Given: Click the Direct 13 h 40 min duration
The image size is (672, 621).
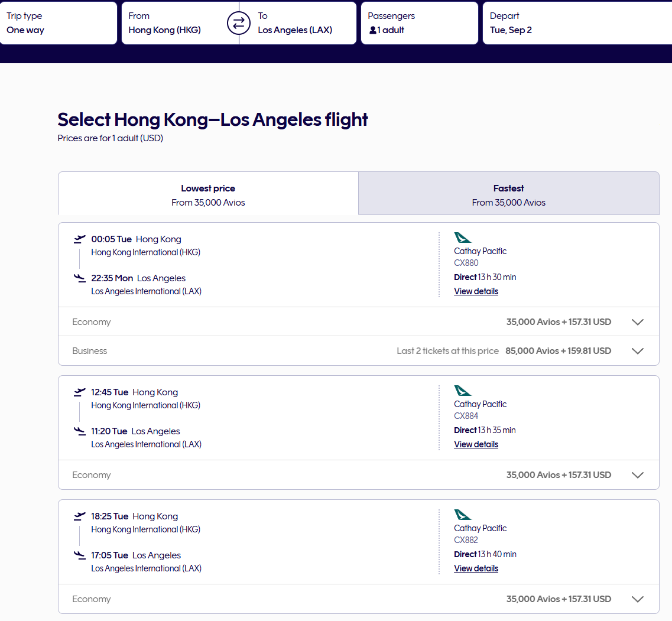Looking at the screenshot, I should coord(485,554).
